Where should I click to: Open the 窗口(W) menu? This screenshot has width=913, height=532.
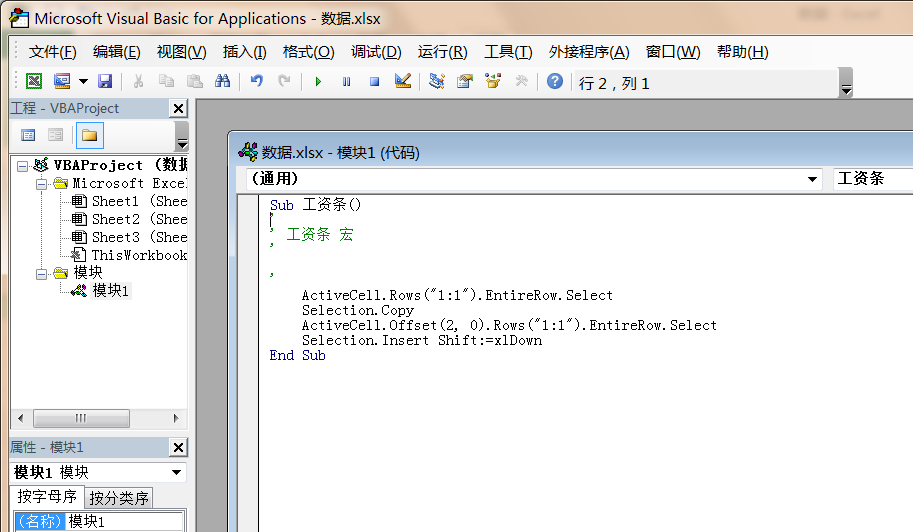coord(673,52)
